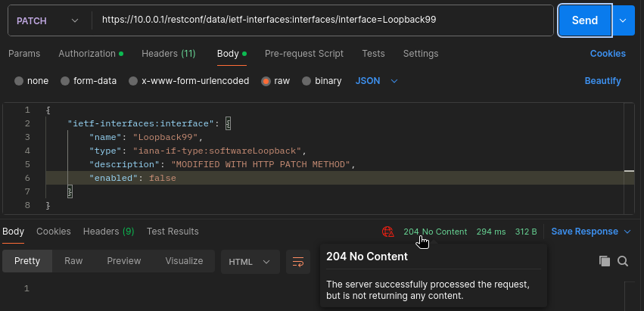The width and height of the screenshot is (644, 311).
Task: Switch response view to Visualize
Action: click(184, 261)
